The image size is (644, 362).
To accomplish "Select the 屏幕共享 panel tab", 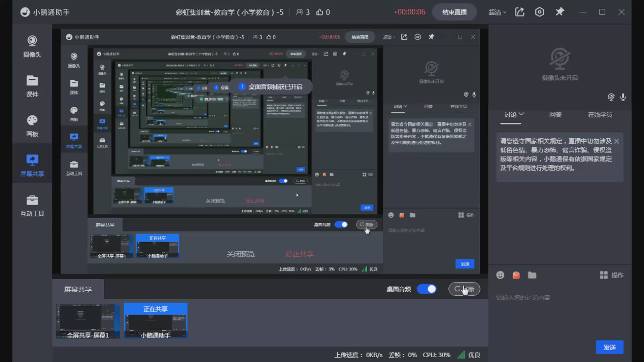I will click(x=78, y=289).
